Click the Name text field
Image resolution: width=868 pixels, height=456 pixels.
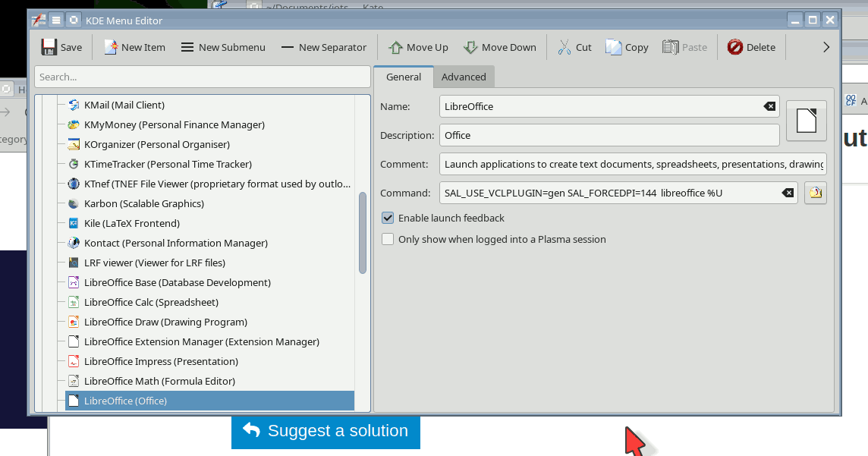pyautogui.click(x=609, y=106)
